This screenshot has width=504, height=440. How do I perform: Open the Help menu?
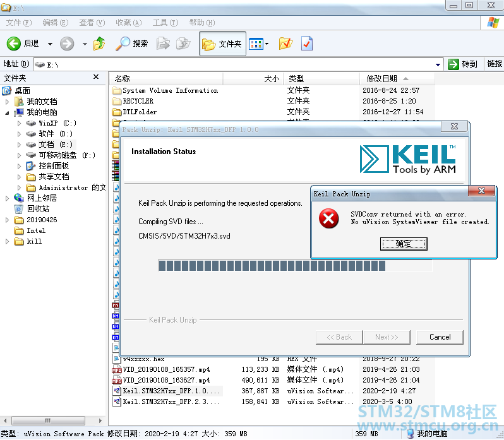[202, 23]
